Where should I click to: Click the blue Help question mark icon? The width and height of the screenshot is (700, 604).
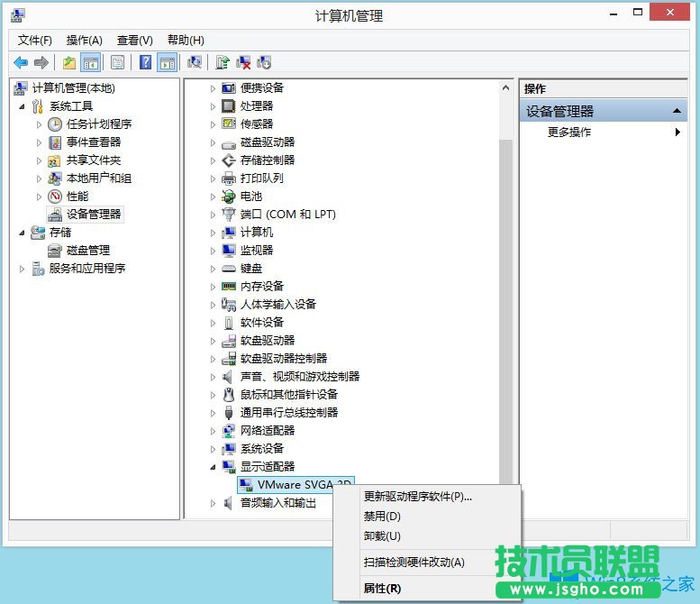(146, 62)
